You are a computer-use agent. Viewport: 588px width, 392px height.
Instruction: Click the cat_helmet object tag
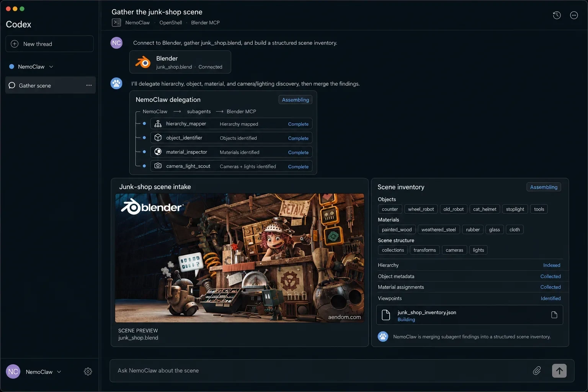click(x=485, y=209)
